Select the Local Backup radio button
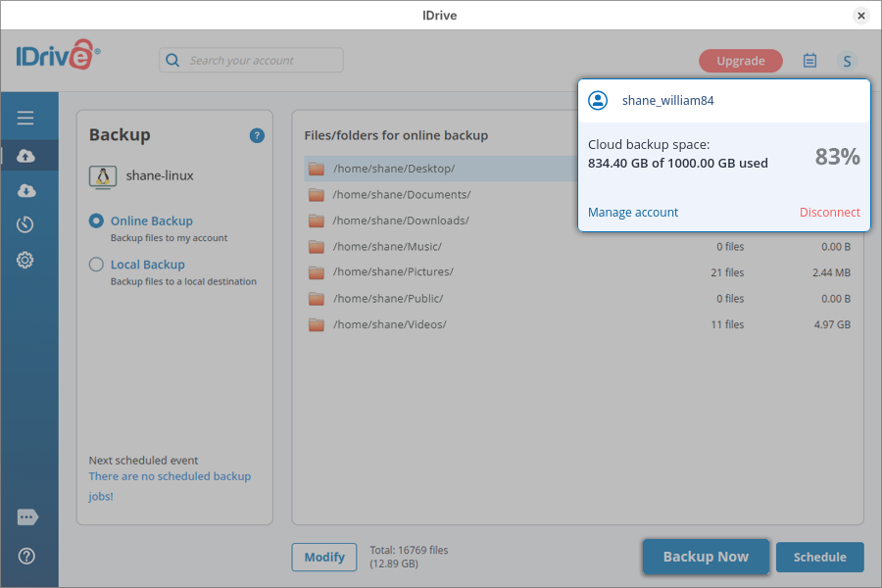 [96, 264]
